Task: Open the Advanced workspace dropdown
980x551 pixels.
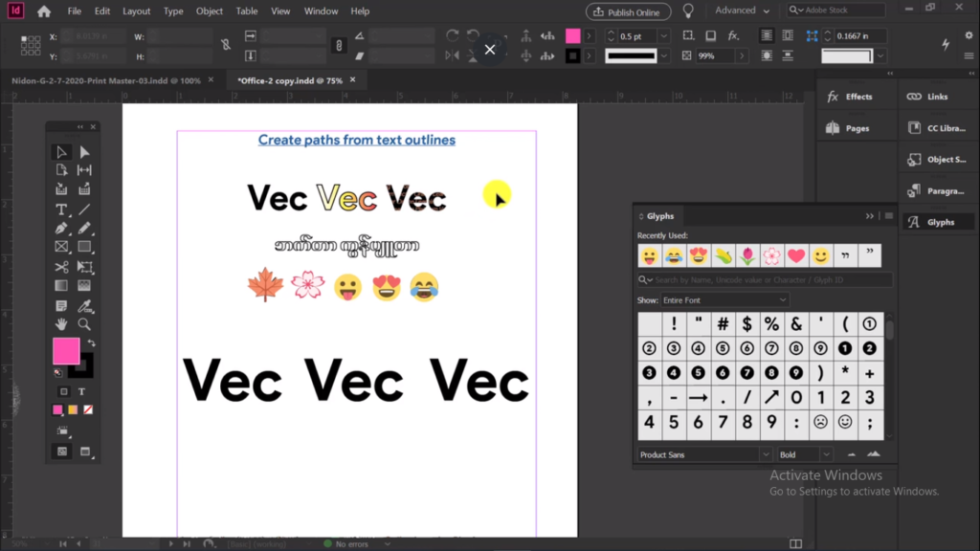Action: pos(742,11)
